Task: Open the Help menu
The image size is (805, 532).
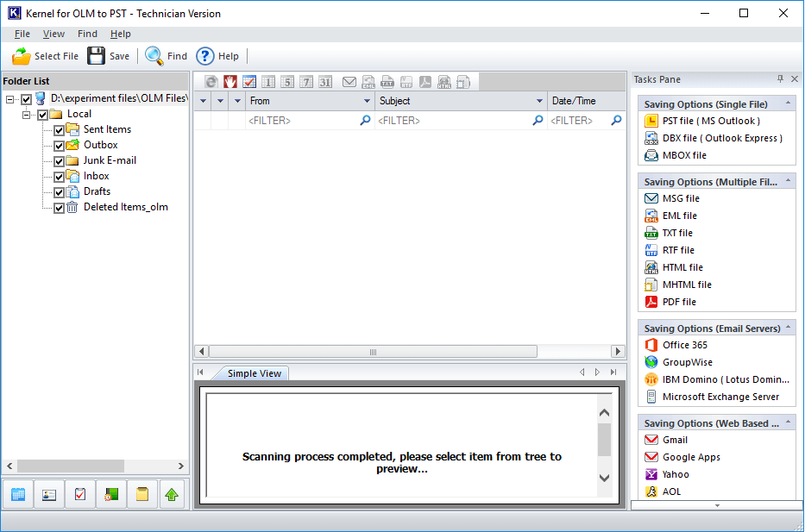Action: [x=120, y=34]
